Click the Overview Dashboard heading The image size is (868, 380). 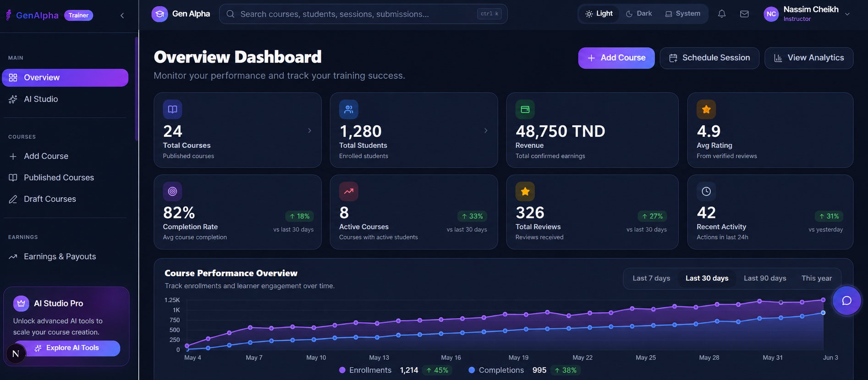click(x=237, y=57)
